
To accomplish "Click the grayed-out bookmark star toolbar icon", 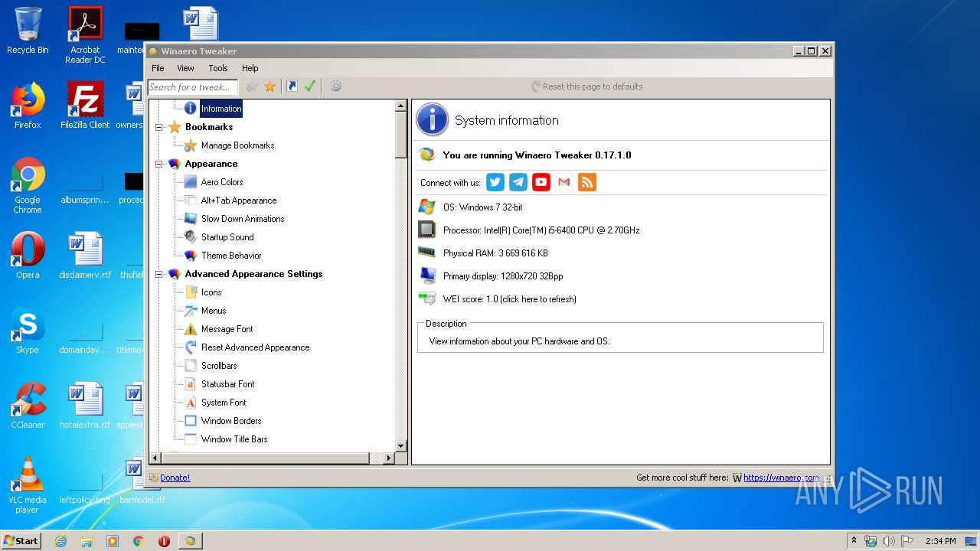I will [x=251, y=86].
